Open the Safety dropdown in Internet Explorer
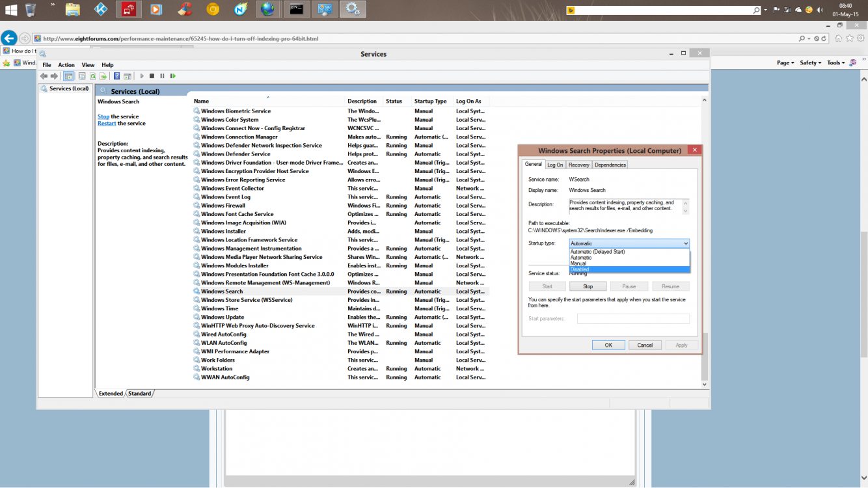Image resolution: width=868 pixels, height=488 pixels. coord(811,63)
